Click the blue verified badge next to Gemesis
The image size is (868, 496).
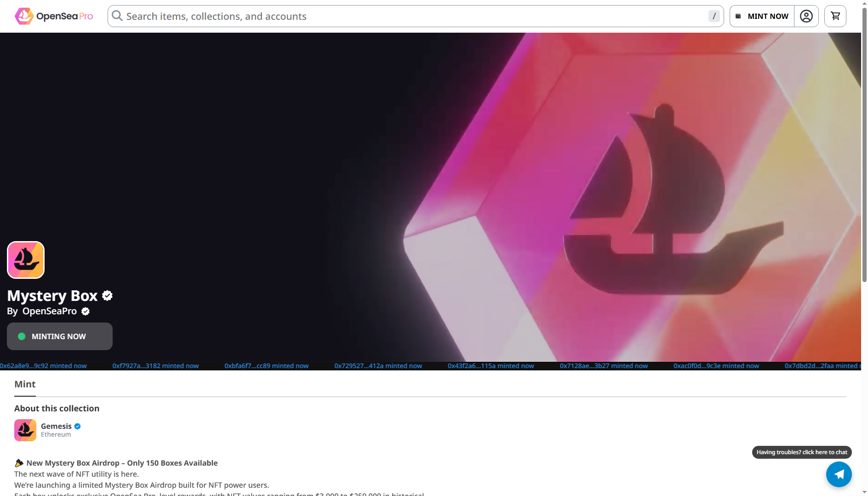tap(78, 427)
